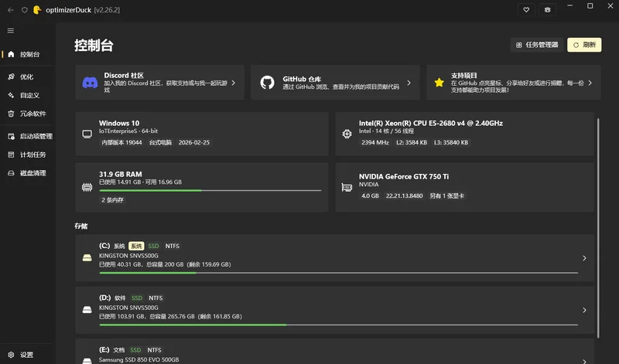This screenshot has width=619, height=364.
Task: Click the C: drive icon
Action: coord(87,258)
